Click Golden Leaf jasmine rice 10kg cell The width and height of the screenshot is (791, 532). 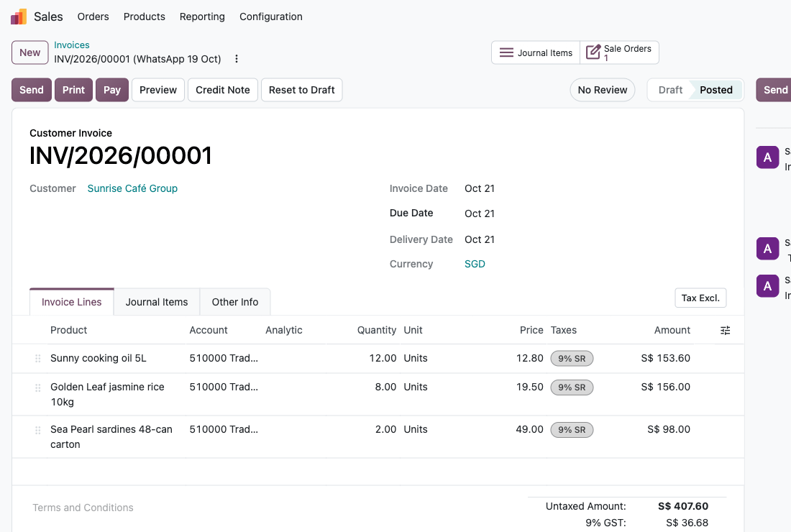point(107,395)
